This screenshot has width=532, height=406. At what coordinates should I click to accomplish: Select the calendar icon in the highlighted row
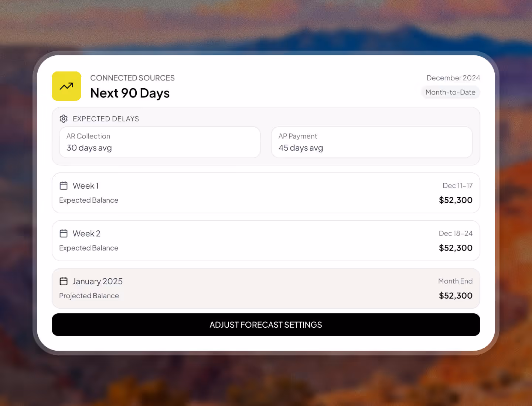click(64, 281)
